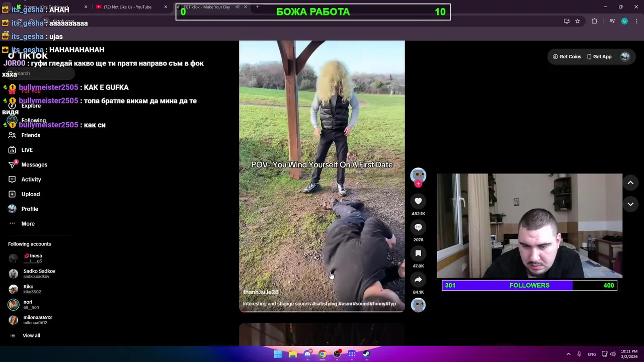
Task: Open the video comments bubble
Action: click(418, 227)
